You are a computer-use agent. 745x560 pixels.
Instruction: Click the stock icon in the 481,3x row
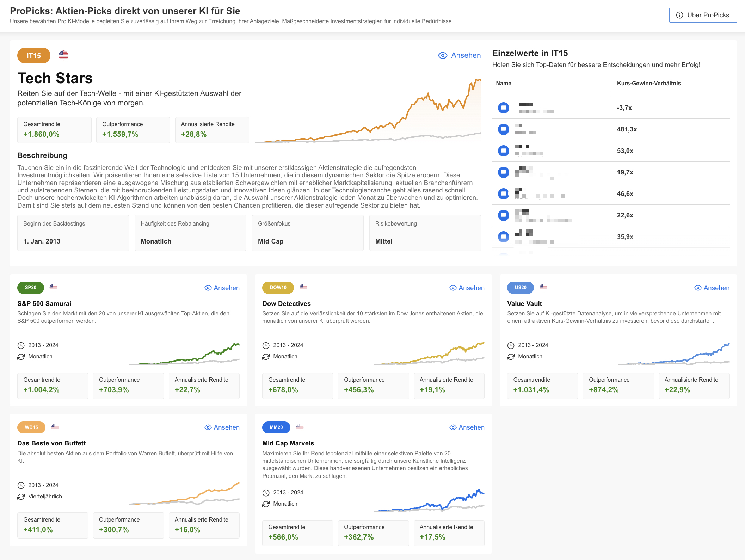tap(504, 129)
